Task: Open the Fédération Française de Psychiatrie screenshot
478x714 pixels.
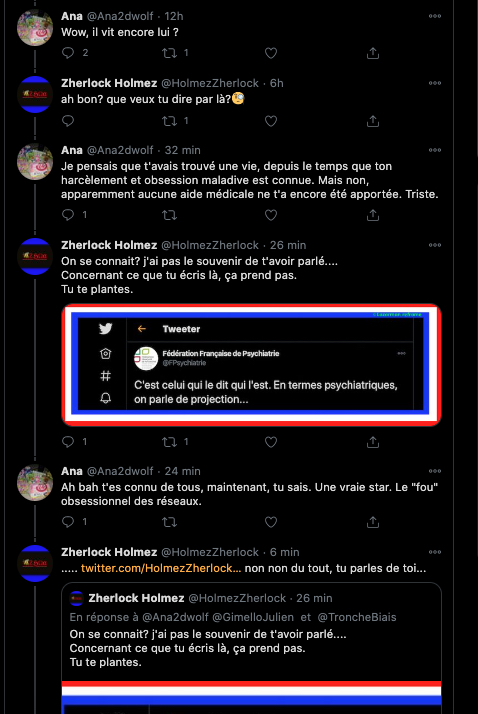Action: coord(251,365)
